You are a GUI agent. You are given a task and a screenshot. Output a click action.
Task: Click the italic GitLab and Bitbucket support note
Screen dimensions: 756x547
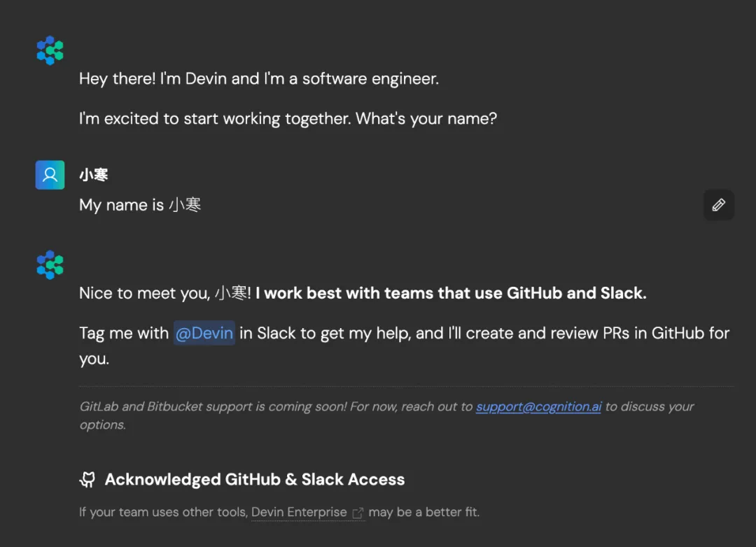[x=386, y=415]
